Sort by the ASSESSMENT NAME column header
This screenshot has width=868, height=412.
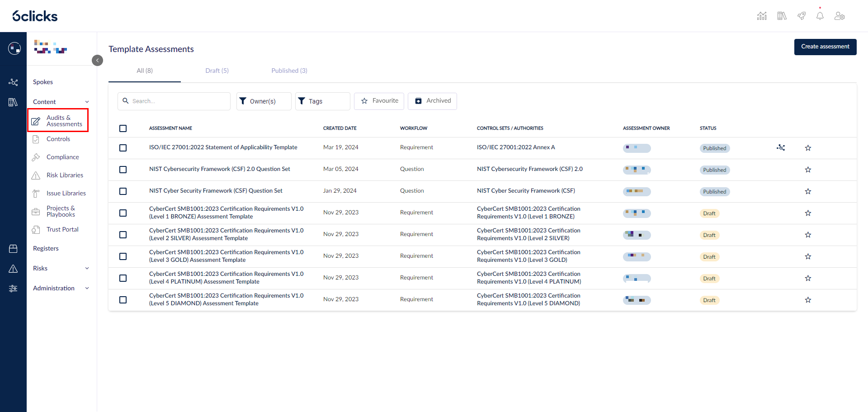[x=170, y=128]
